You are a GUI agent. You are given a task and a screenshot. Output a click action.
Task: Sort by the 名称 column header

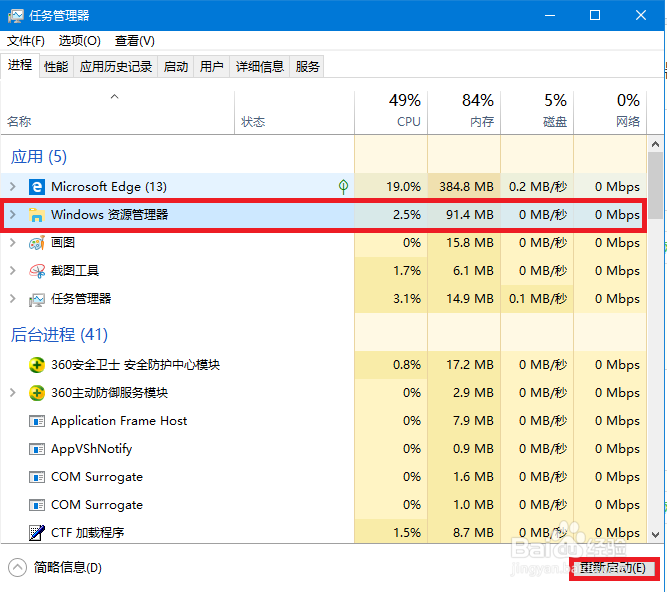coord(117,113)
